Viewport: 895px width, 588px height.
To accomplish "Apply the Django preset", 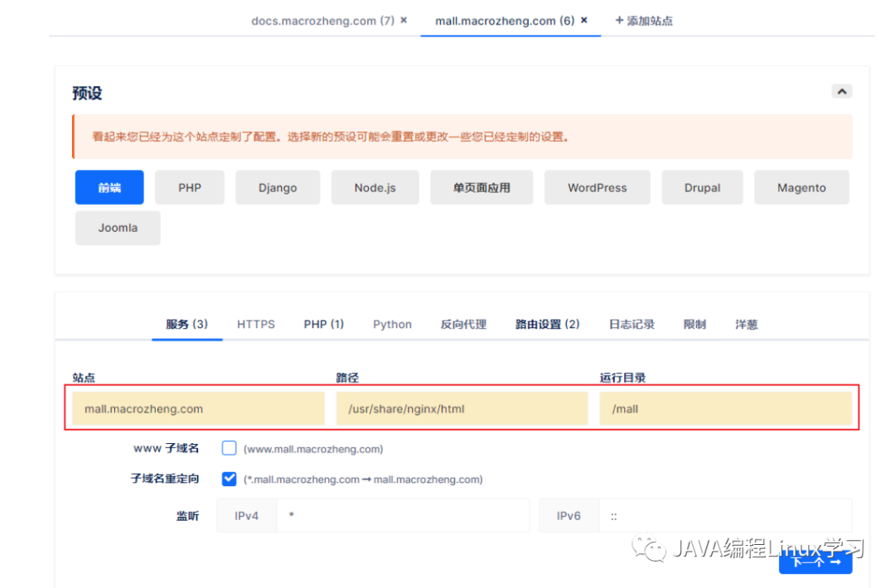I will point(278,187).
